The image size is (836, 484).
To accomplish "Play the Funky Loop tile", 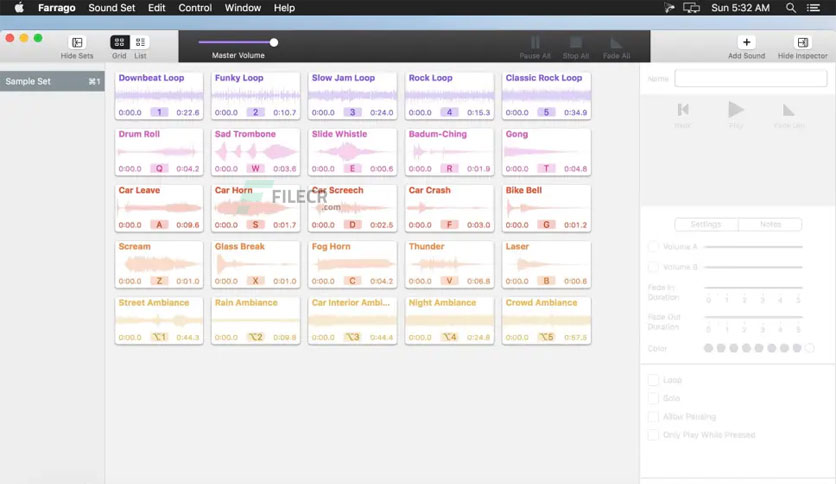I will pos(255,96).
